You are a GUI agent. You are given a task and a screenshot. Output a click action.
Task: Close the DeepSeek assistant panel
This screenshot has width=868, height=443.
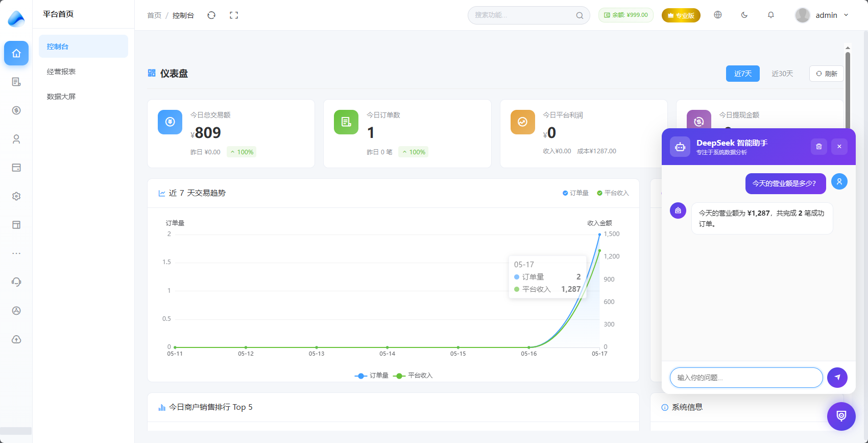[x=839, y=147]
